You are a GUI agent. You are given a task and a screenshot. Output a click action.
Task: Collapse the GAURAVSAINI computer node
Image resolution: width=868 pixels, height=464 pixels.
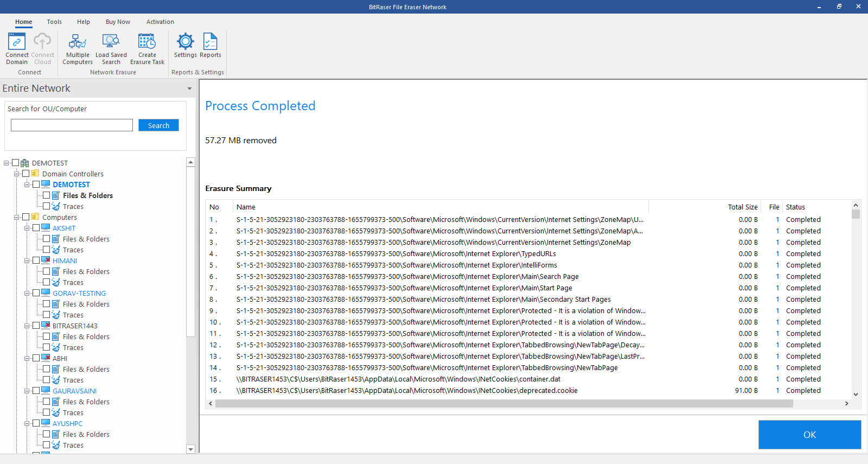pyautogui.click(x=27, y=391)
